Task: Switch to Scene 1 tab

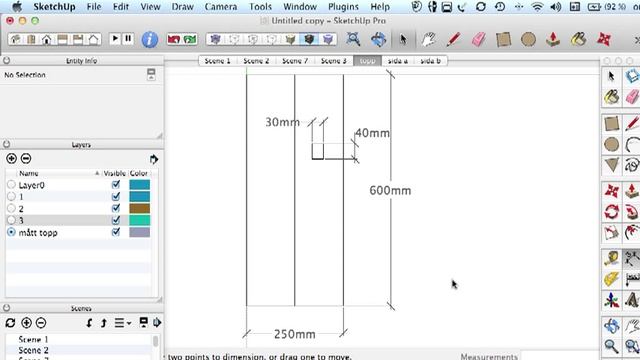Action: point(218,61)
